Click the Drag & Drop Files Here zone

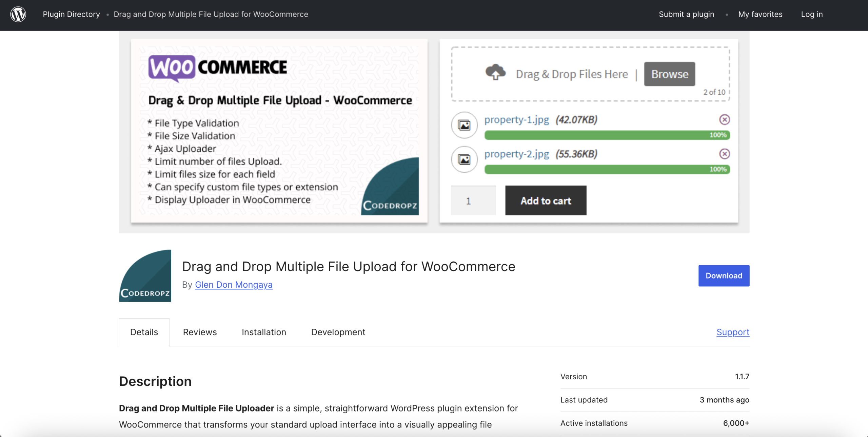pos(590,74)
